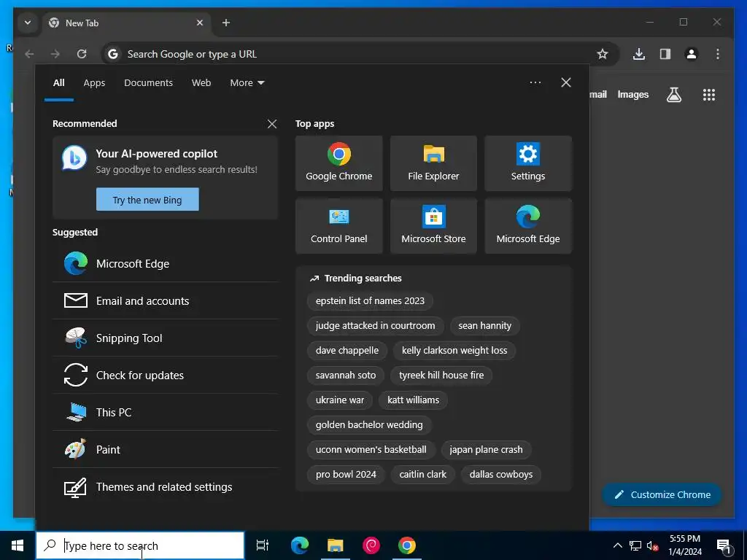Screen dimensions: 747x560
Task: Click Try the new Bing button
Action: coord(147,200)
